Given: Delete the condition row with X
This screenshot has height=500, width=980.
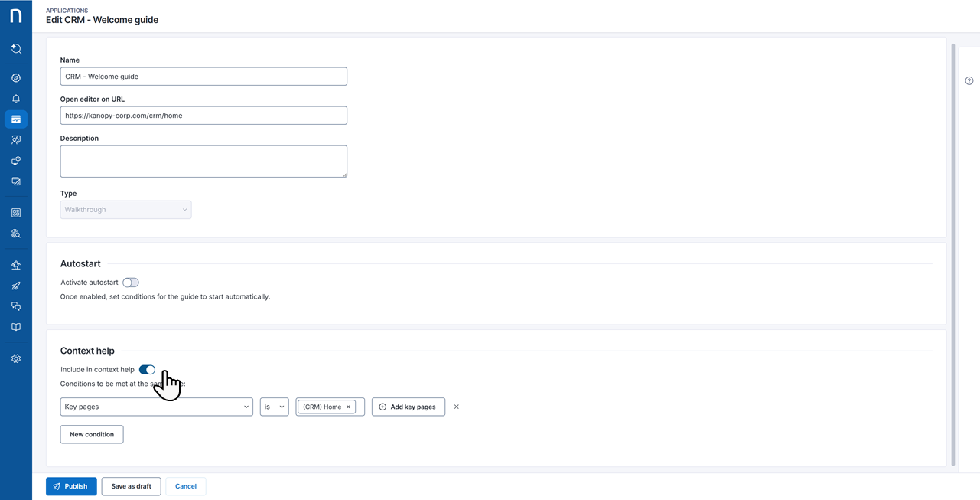Looking at the screenshot, I should (457, 407).
